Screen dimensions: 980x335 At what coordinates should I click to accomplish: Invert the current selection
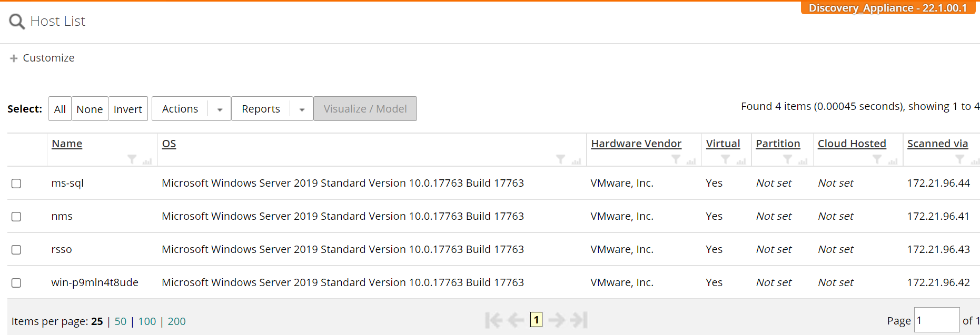pyautogui.click(x=128, y=109)
